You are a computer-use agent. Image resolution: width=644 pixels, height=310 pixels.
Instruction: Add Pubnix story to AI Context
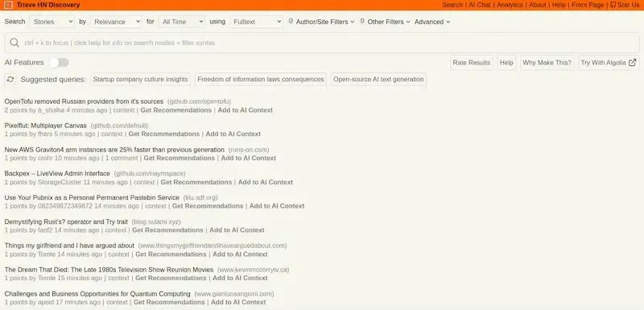pyautogui.click(x=277, y=205)
